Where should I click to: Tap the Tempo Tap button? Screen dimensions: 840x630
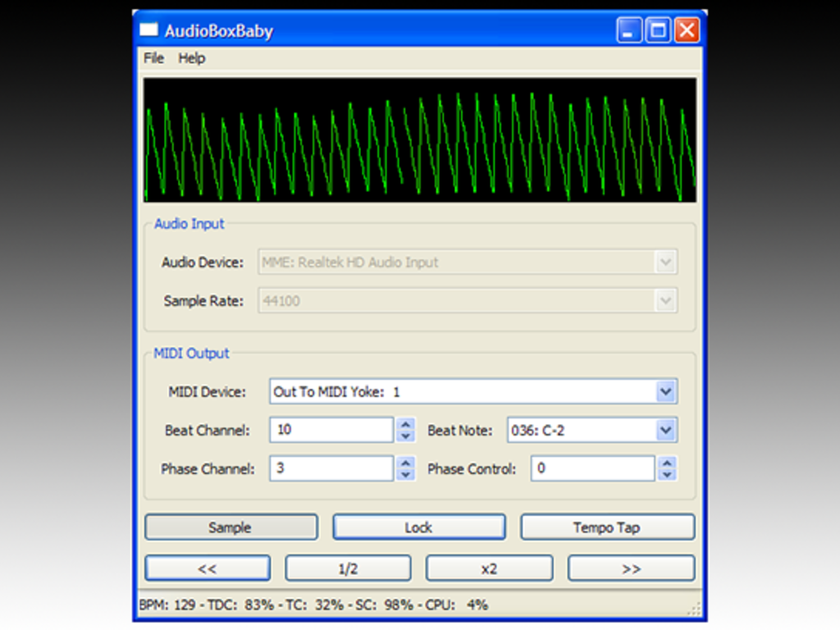(607, 527)
